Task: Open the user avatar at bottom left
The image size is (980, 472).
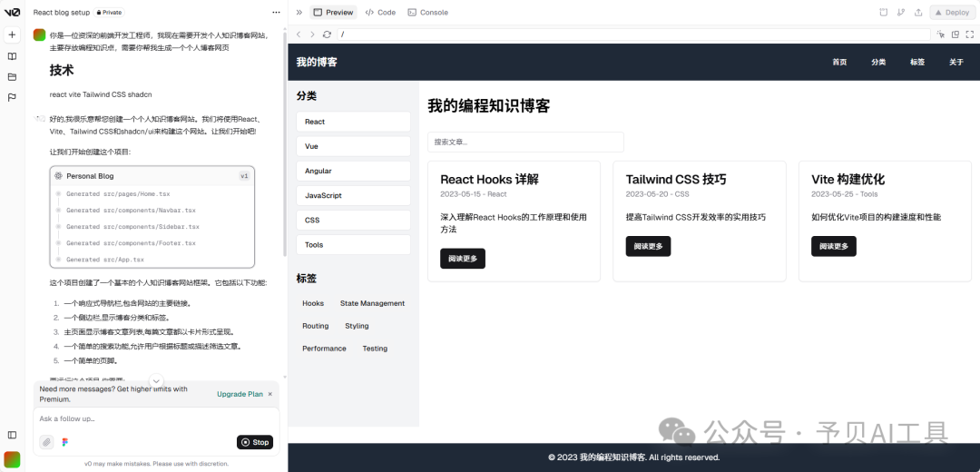Action: coord(12,459)
